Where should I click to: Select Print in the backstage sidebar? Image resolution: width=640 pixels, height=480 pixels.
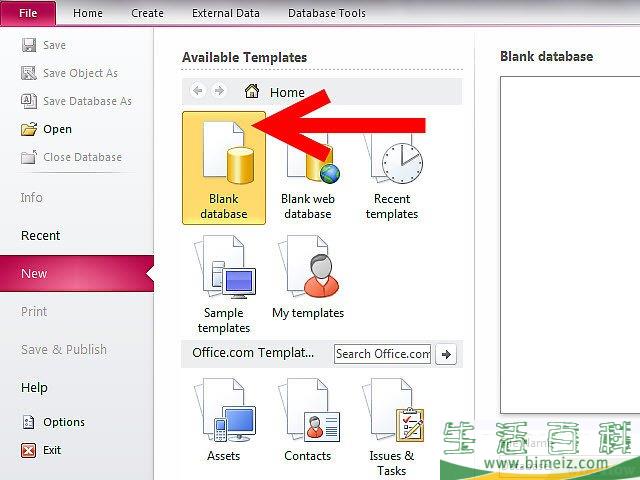coord(34,311)
